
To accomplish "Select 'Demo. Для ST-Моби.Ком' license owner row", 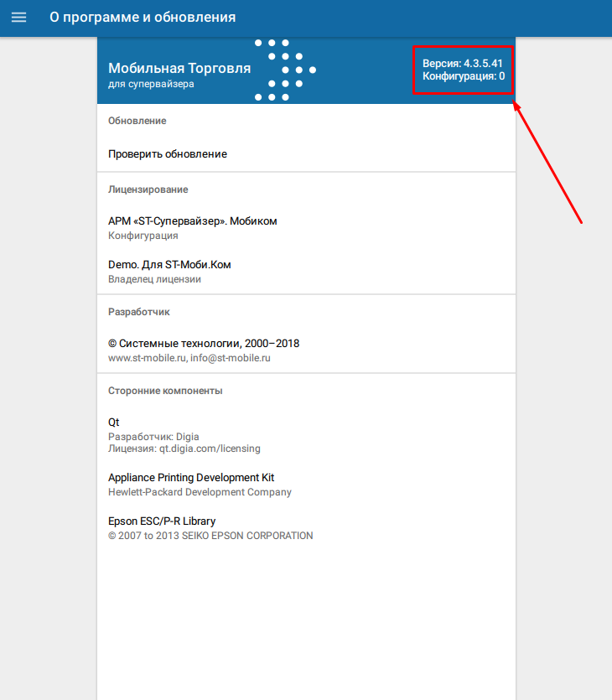I will click(x=306, y=272).
